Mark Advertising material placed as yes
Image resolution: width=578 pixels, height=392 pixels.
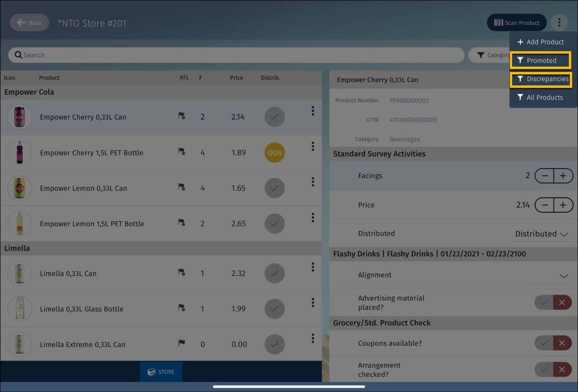(x=544, y=302)
